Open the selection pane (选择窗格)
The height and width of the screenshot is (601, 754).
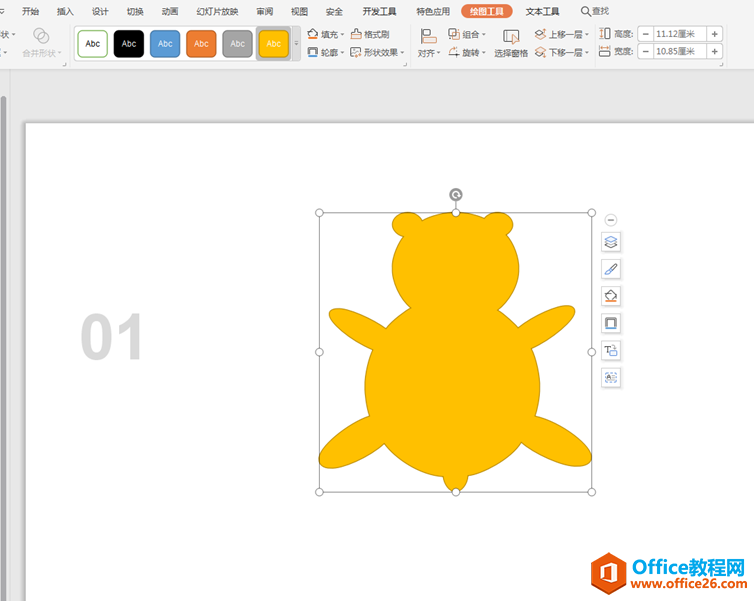click(511, 43)
